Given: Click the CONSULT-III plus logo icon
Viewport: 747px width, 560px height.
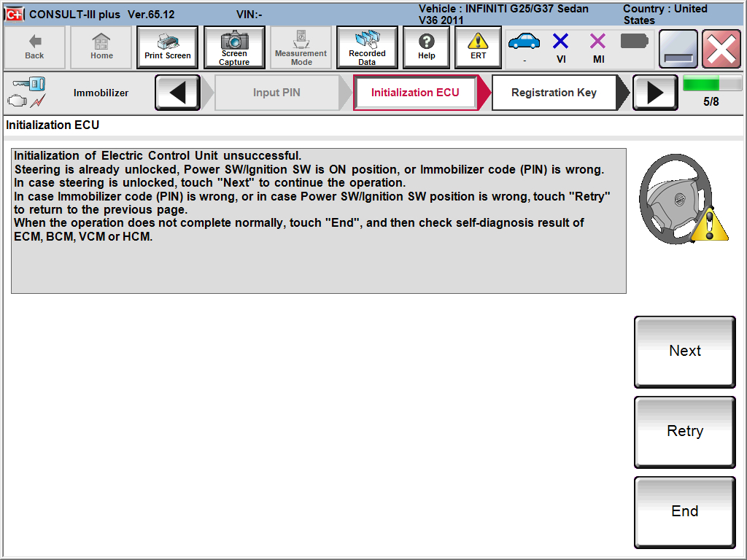Looking at the screenshot, I should [14, 15].
